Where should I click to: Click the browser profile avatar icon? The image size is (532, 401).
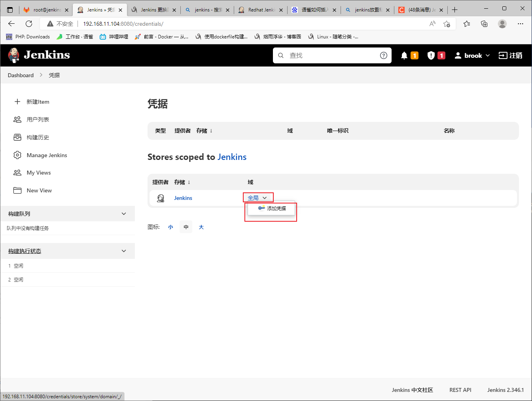(502, 24)
